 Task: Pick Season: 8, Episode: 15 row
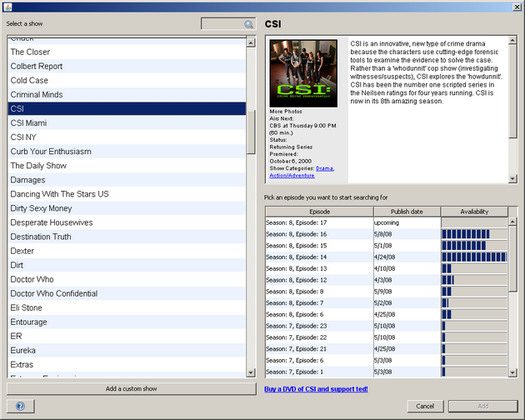pyautogui.click(x=387, y=246)
